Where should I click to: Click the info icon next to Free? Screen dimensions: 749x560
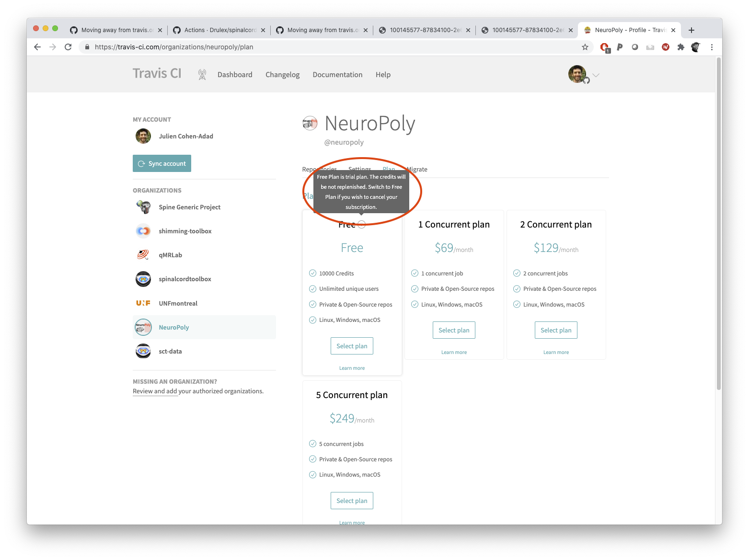pos(362,225)
